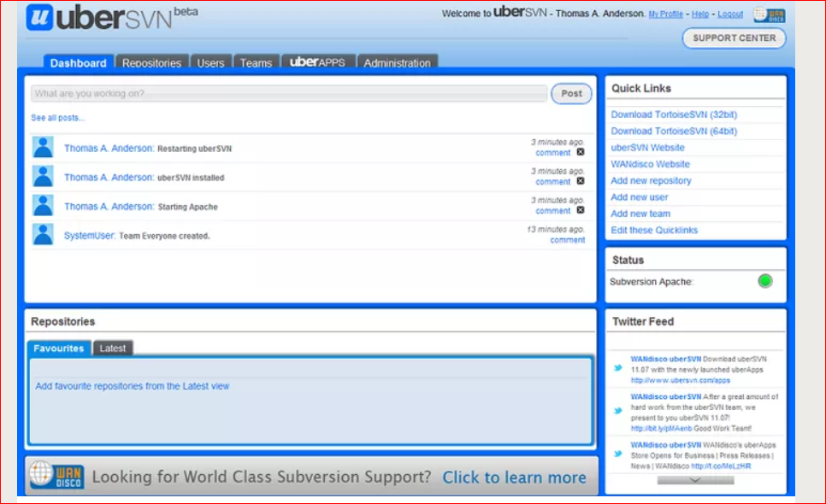This screenshot has height=504, width=826.
Task: Go to the Teams tab
Action: (x=256, y=62)
